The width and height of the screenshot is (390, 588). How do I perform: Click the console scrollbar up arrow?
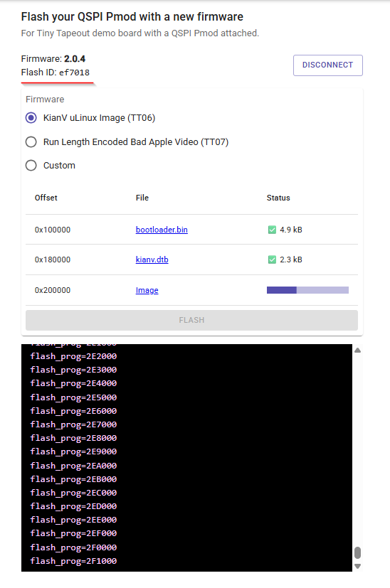[358, 351]
